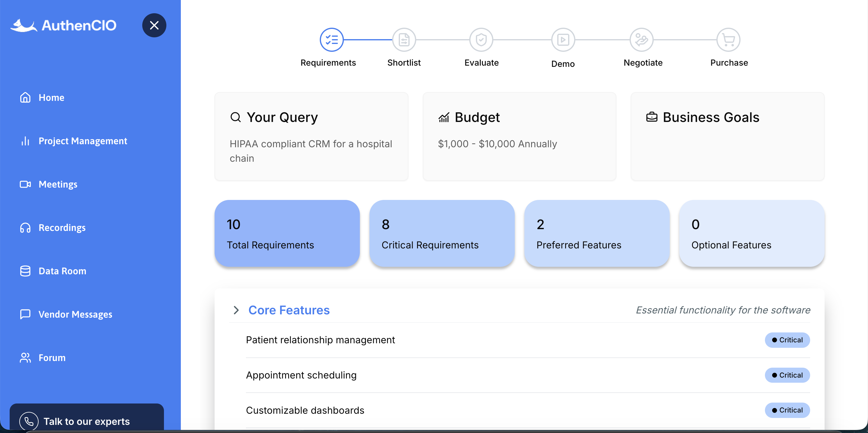This screenshot has height=433, width=868.
Task: Click the phone icon in the experts button
Action: pos(29,421)
